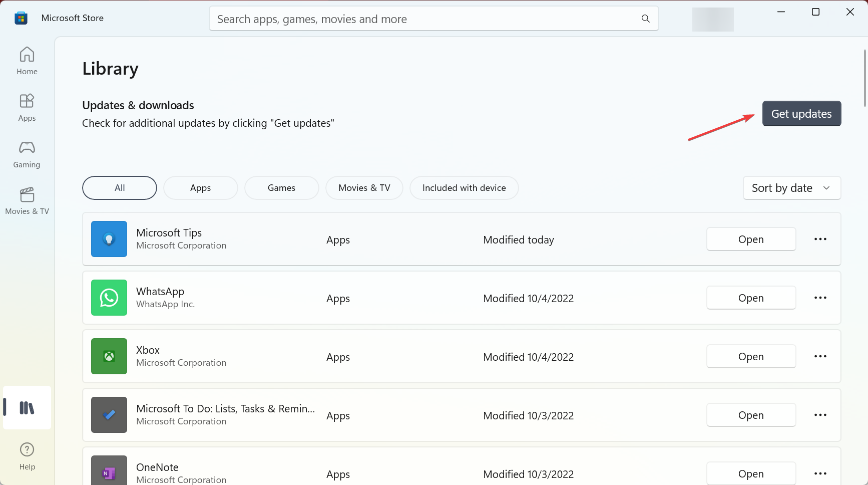The width and height of the screenshot is (868, 485).
Task: Open more options for Microsoft To Do
Action: [x=820, y=415]
